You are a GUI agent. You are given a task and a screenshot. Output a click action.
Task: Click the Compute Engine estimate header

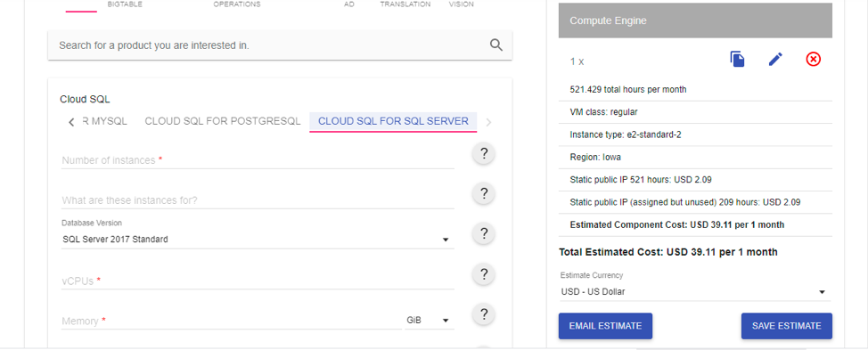695,20
